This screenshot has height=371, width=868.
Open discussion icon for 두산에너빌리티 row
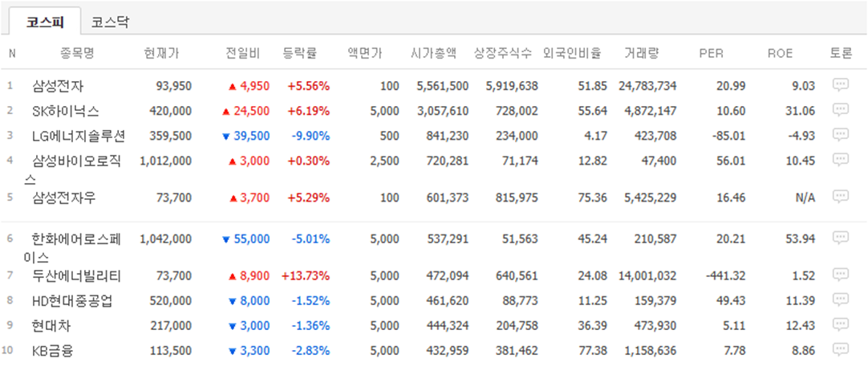coord(840,275)
